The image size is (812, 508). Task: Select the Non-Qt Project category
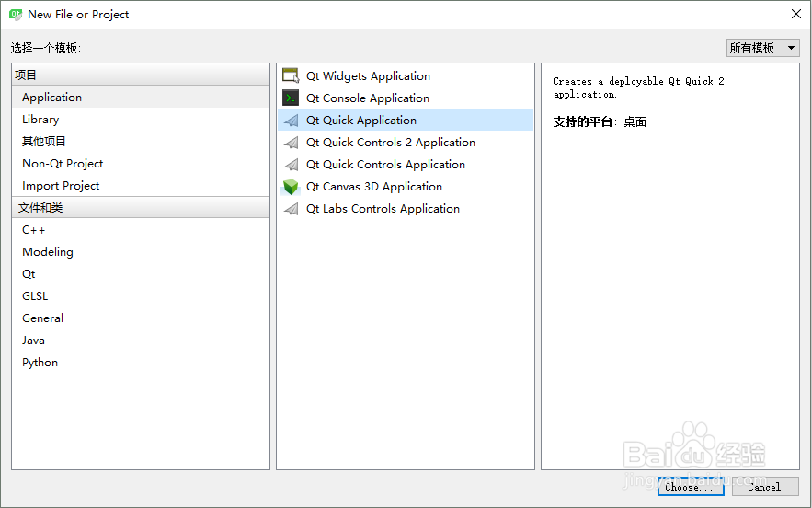141,164
